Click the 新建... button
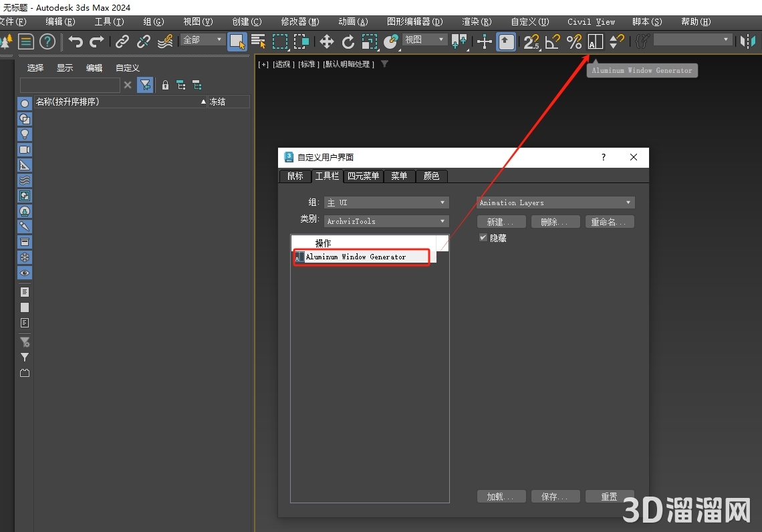This screenshot has height=532, width=762. (501, 222)
